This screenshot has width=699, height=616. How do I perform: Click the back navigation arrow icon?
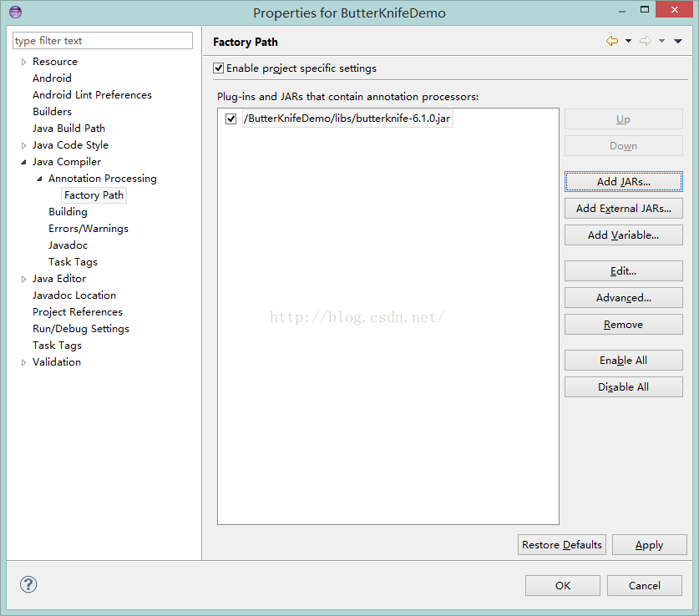pyautogui.click(x=612, y=41)
